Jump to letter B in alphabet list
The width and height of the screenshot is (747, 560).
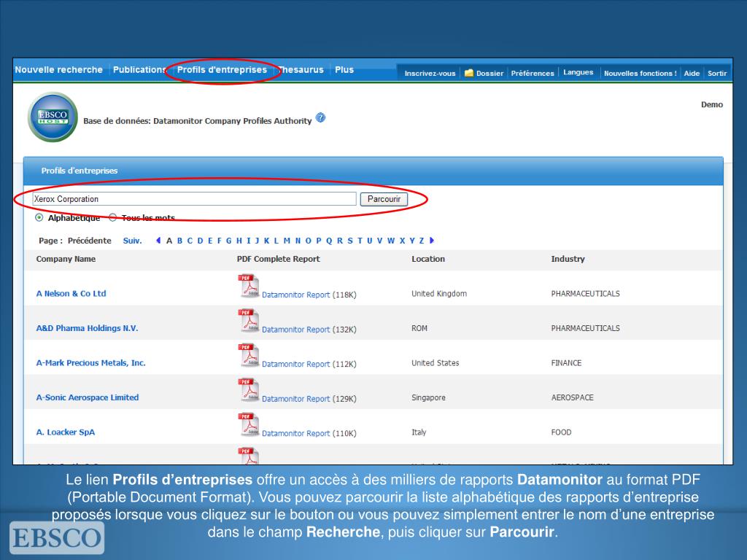pos(179,241)
